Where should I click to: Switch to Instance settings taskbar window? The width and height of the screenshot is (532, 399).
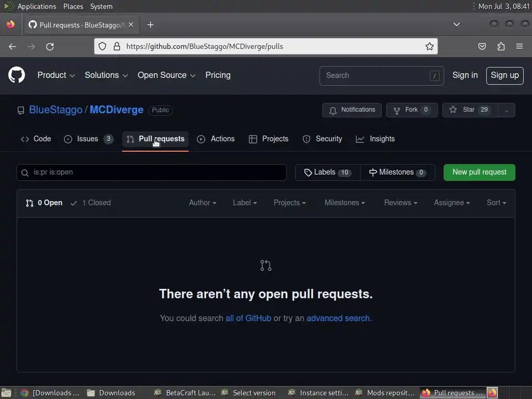point(320,393)
